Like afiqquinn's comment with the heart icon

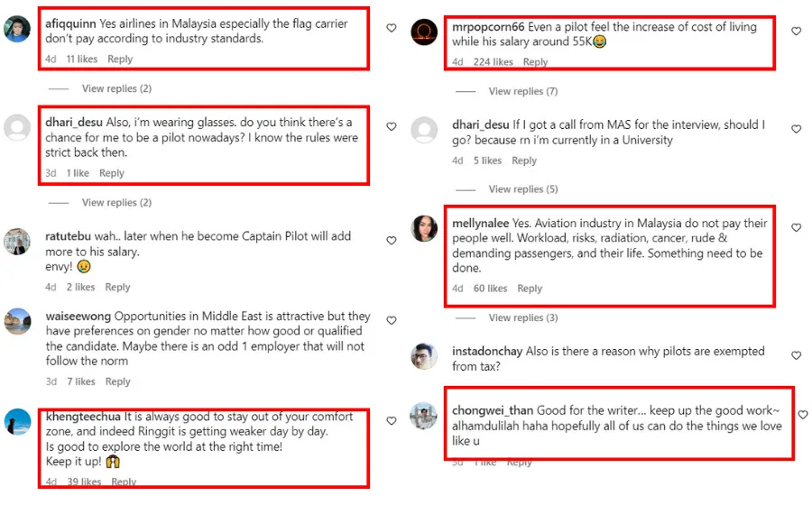click(391, 28)
